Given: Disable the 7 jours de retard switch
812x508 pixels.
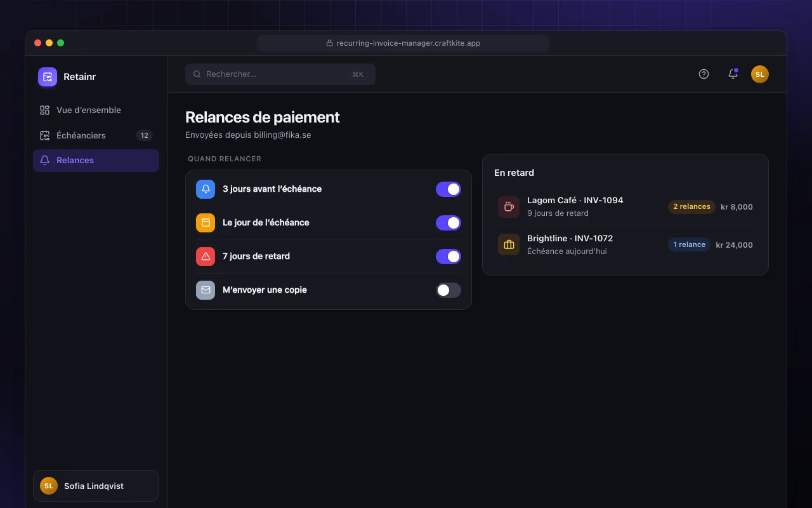Looking at the screenshot, I should point(449,257).
